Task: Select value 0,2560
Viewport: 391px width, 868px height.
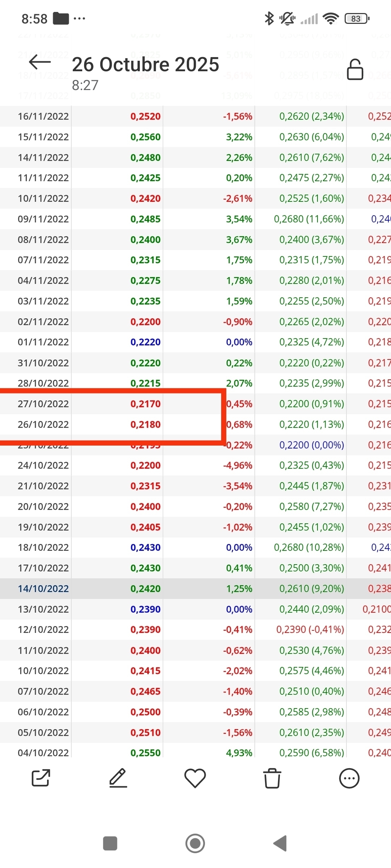Action: pos(146,137)
